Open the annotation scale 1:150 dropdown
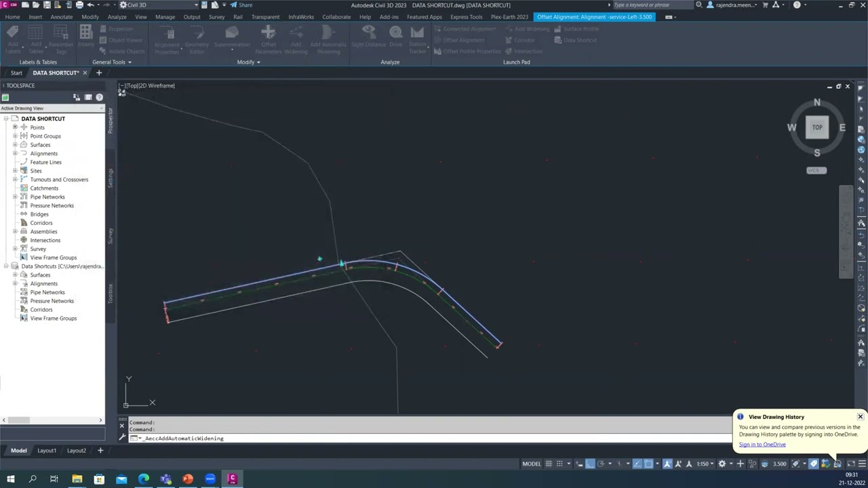The image size is (868, 488). click(x=705, y=464)
